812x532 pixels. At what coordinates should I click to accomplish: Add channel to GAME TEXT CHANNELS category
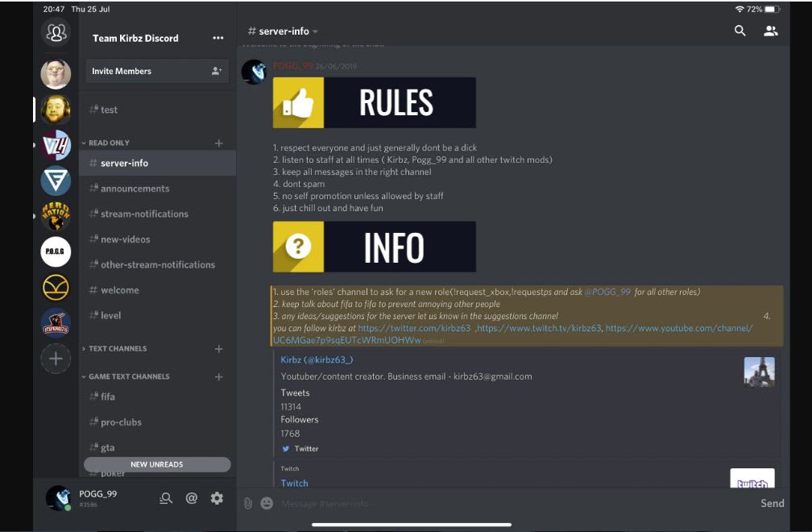tap(219, 376)
